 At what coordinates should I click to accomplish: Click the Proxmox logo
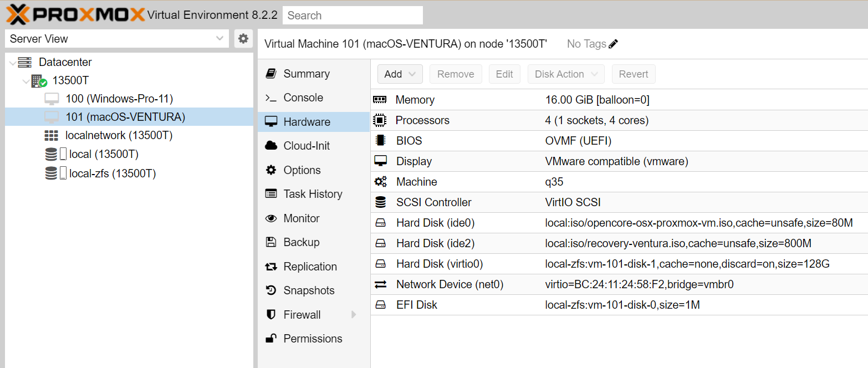pos(76,14)
